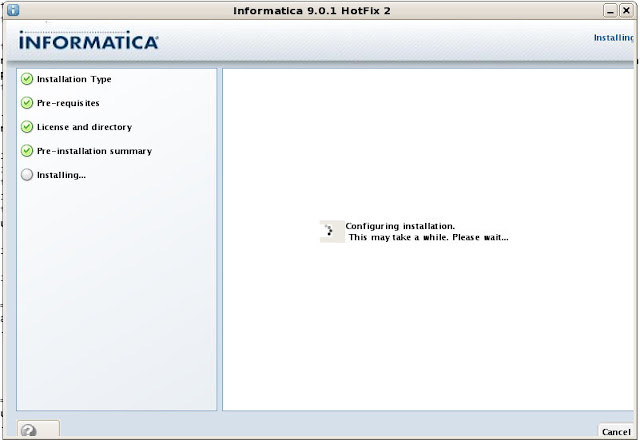Close the Informatica installer window
This screenshot has width=640, height=440.
626,11
